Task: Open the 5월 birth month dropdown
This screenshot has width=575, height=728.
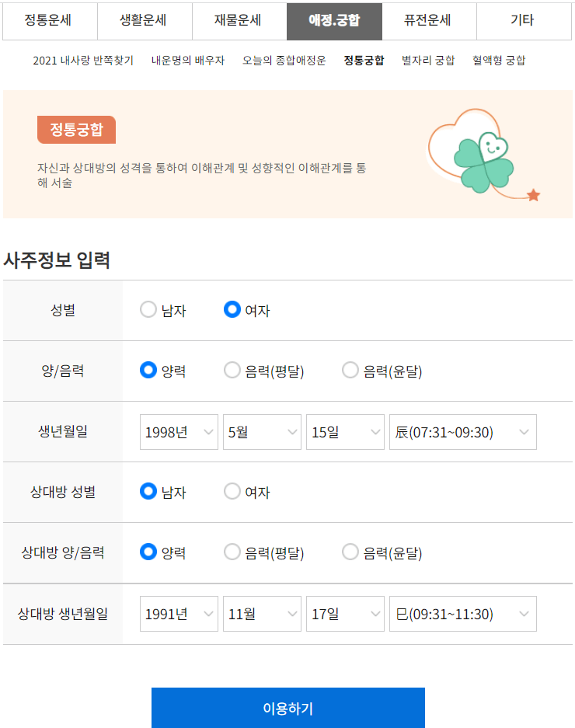Action: [x=262, y=432]
